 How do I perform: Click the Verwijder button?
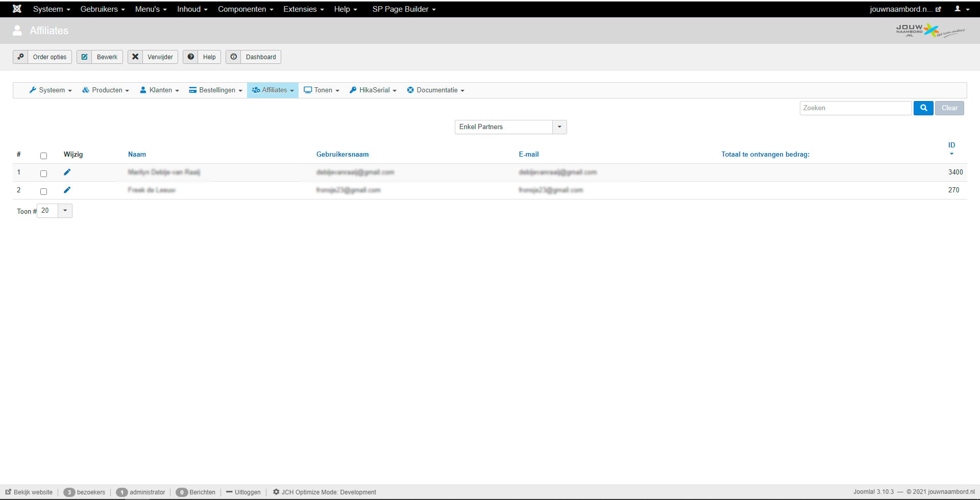(x=153, y=57)
